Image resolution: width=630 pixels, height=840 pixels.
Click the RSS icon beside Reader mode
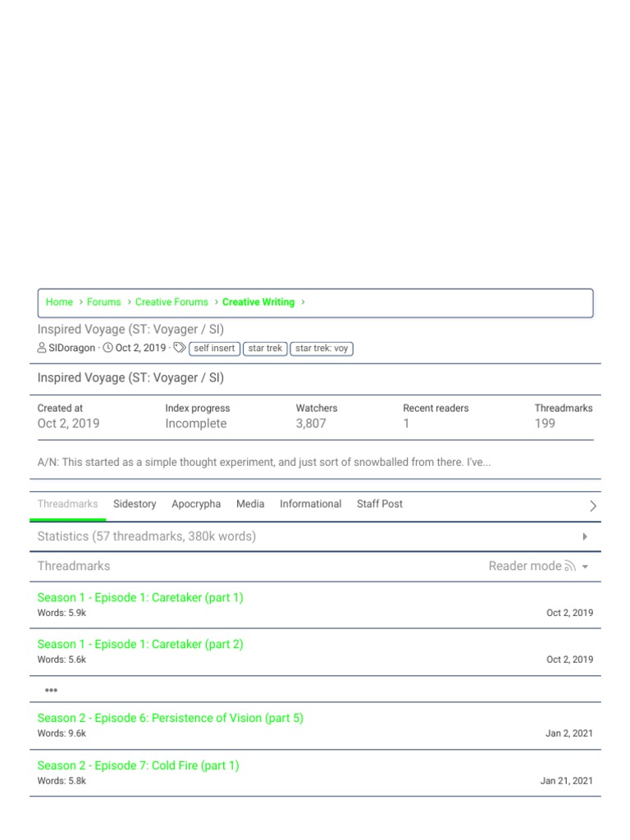570,566
